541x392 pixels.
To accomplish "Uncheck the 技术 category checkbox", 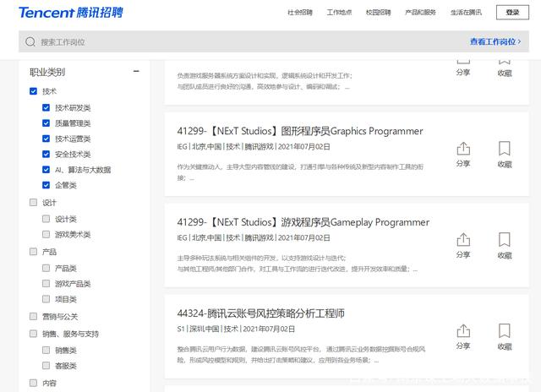I will coord(34,91).
